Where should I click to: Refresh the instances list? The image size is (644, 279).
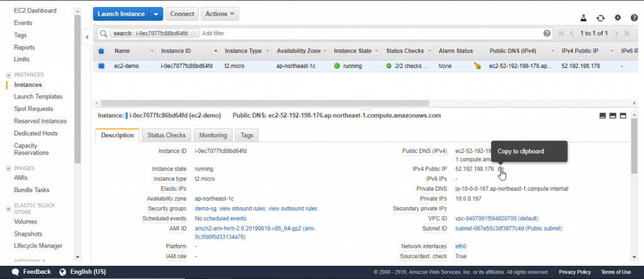click(601, 18)
